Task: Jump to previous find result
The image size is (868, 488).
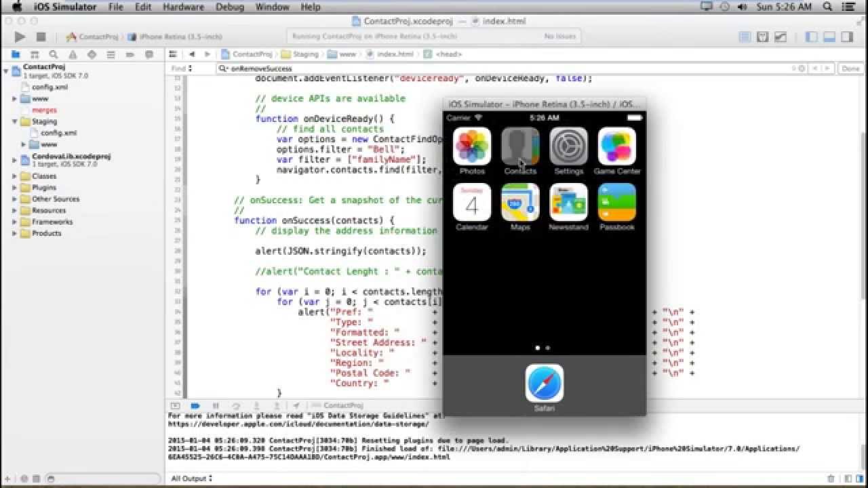Action: pyautogui.click(x=815, y=68)
